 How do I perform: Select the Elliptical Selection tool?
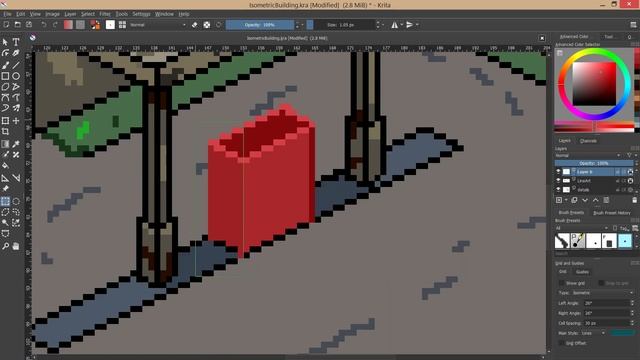[x=16, y=201]
